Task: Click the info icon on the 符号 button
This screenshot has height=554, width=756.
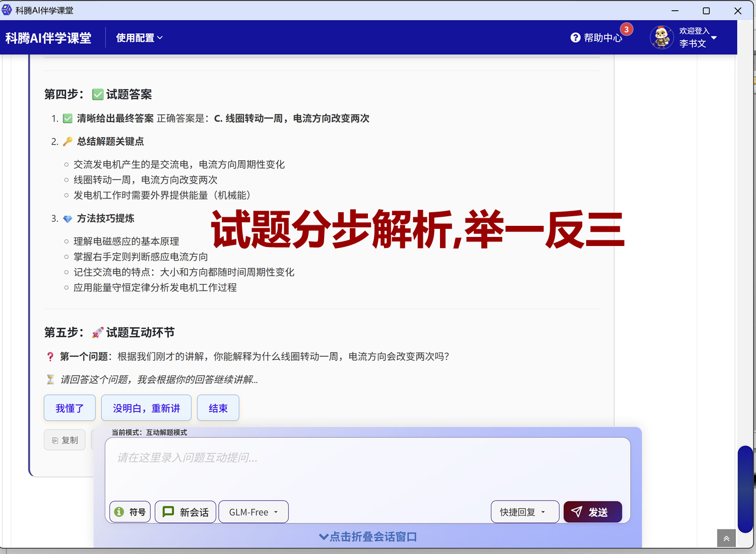Action: (119, 512)
